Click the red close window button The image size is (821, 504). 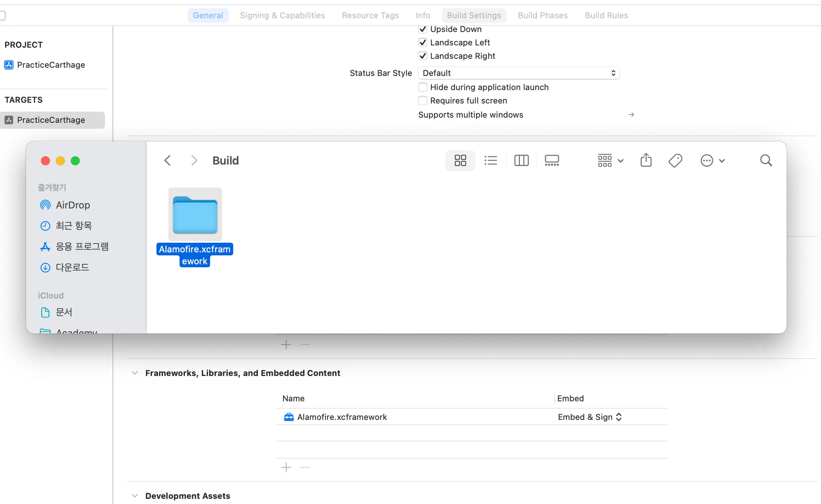pos(45,161)
